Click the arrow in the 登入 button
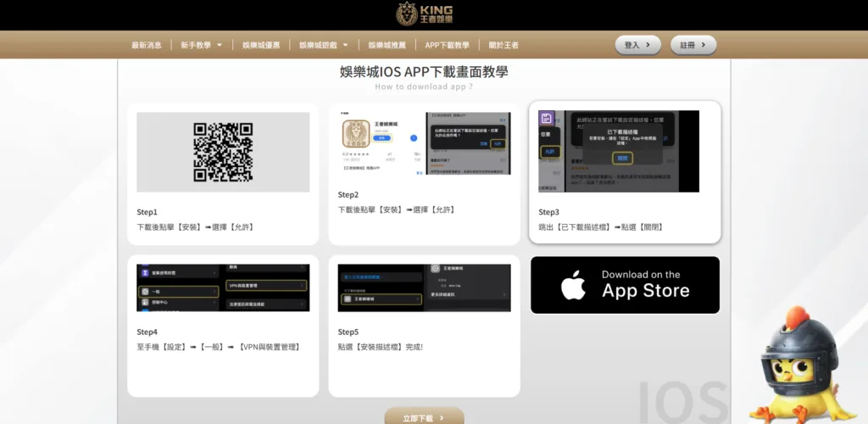Image resolution: width=868 pixels, height=424 pixels. (x=648, y=46)
